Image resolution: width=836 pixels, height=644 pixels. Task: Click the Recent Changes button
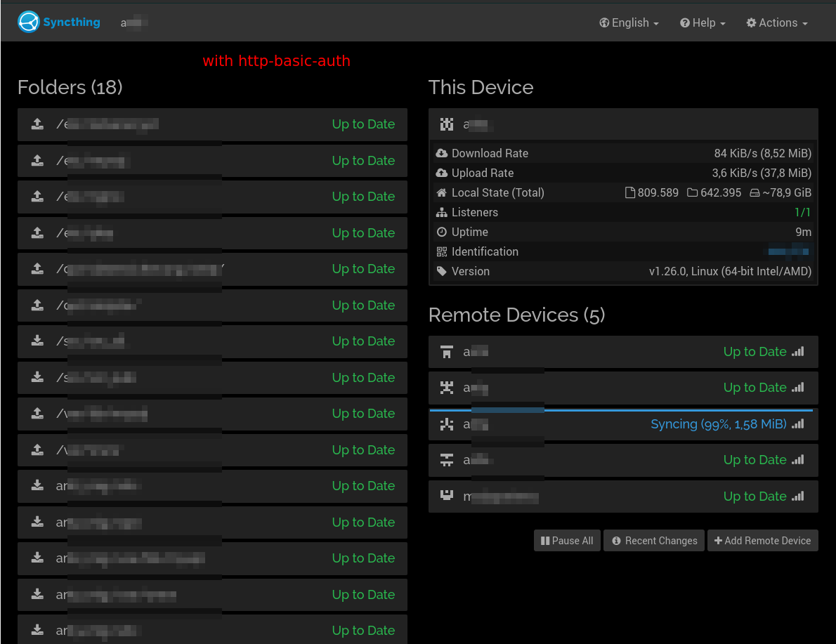click(x=653, y=540)
